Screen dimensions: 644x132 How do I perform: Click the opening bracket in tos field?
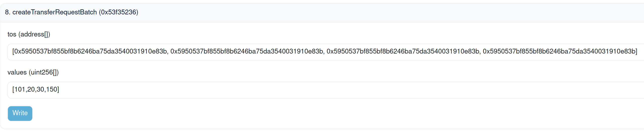pos(13,51)
